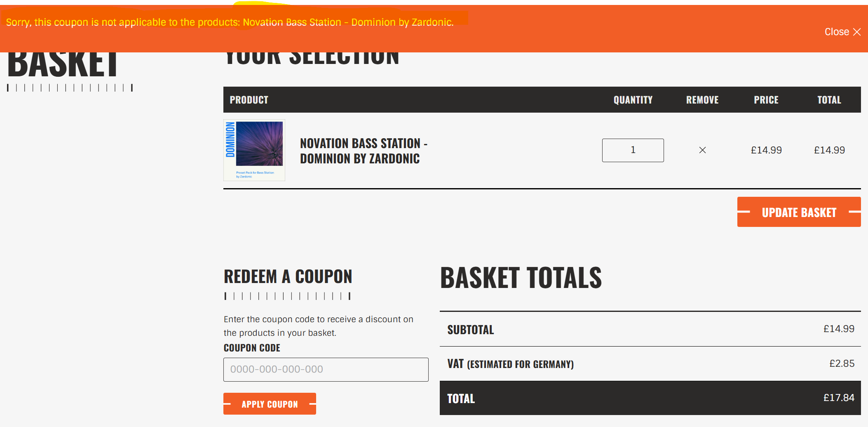The height and width of the screenshot is (427, 868).
Task: Click the VAT amount £2.85
Action: coord(842,363)
